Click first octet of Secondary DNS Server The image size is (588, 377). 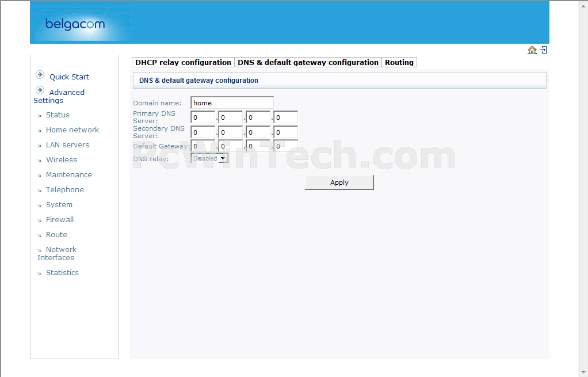(203, 132)
